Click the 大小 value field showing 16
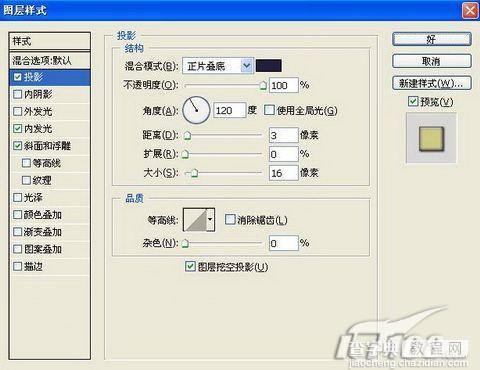The width and height of the screenshot is (480, 370). [283, 173]
